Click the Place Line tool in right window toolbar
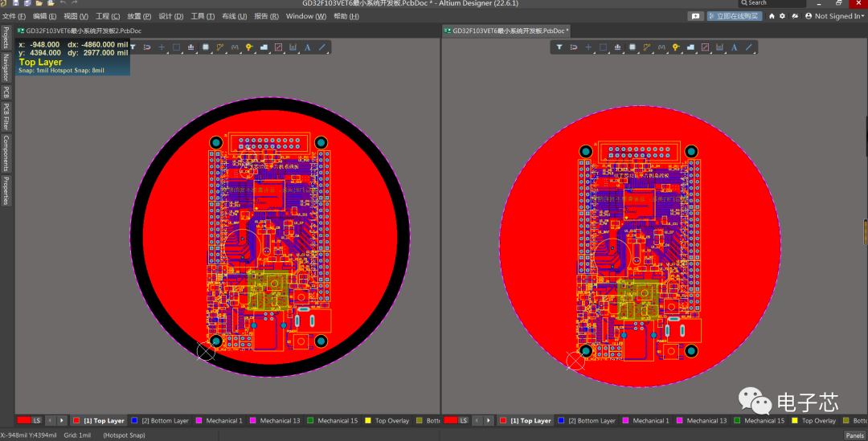 [x=749, y=47]
